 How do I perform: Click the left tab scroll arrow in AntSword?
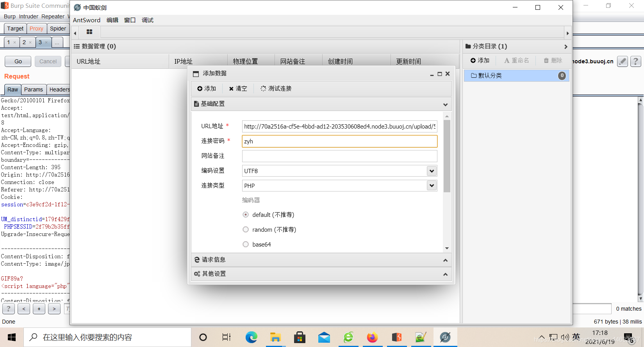(x=75, y=33)
